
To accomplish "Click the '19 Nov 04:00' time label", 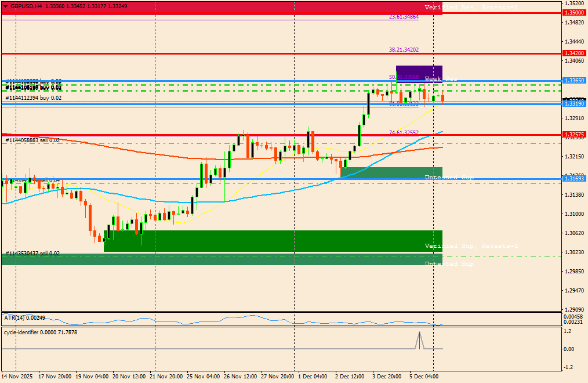I will tap(92, 376).
